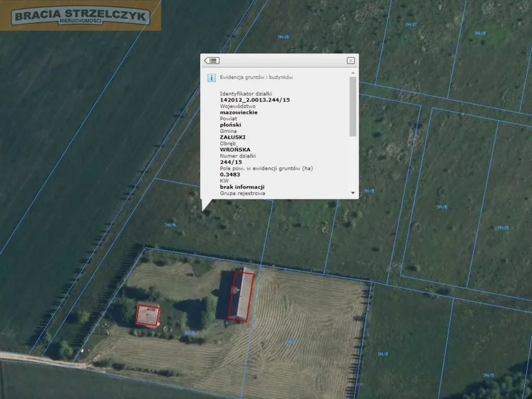Click the back-to-list icon in the popup

click(x=212, y=61)
